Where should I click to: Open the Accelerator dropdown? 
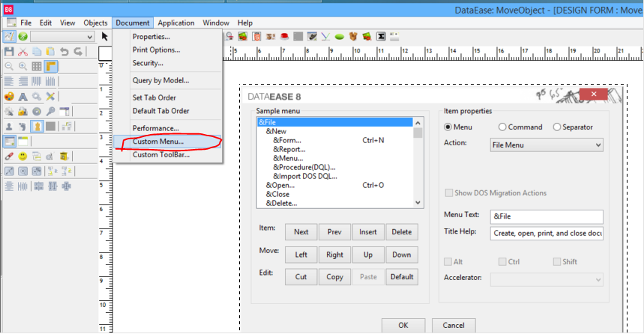point(547,280)
